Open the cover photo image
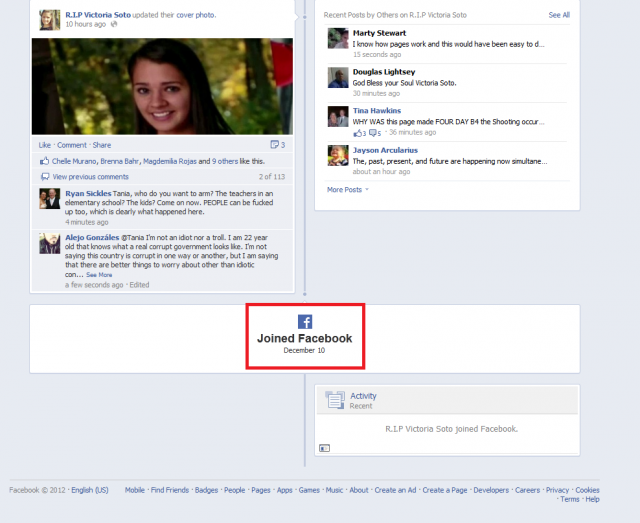This screenshot has width=640, height=523. point(162,87)
